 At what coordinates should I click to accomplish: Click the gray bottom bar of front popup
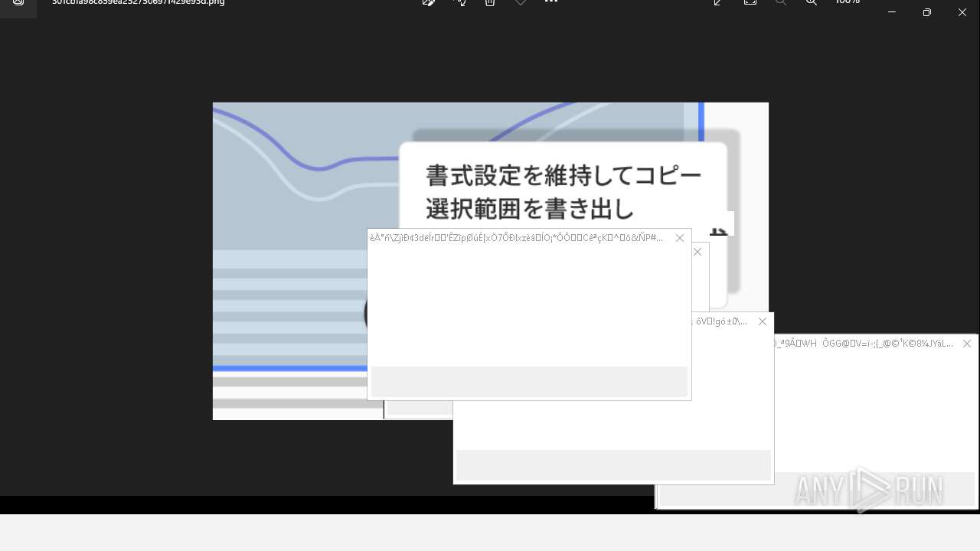[x=529, y=382]
